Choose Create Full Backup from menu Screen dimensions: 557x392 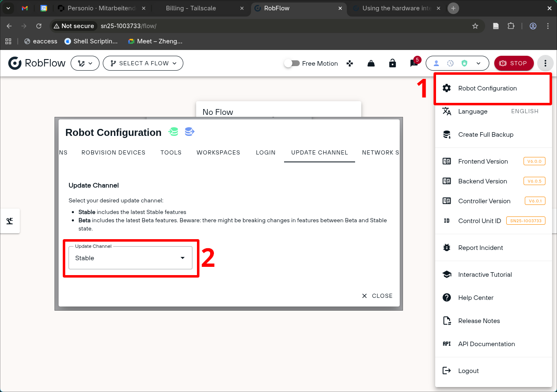[486, 135]
